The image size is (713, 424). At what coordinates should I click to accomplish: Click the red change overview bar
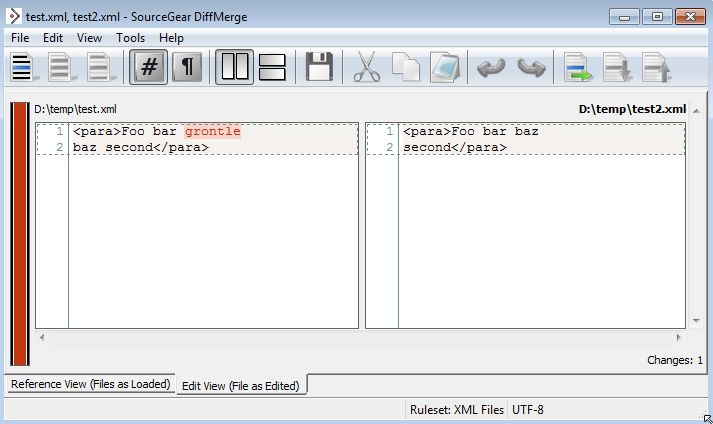coord(20,234)
